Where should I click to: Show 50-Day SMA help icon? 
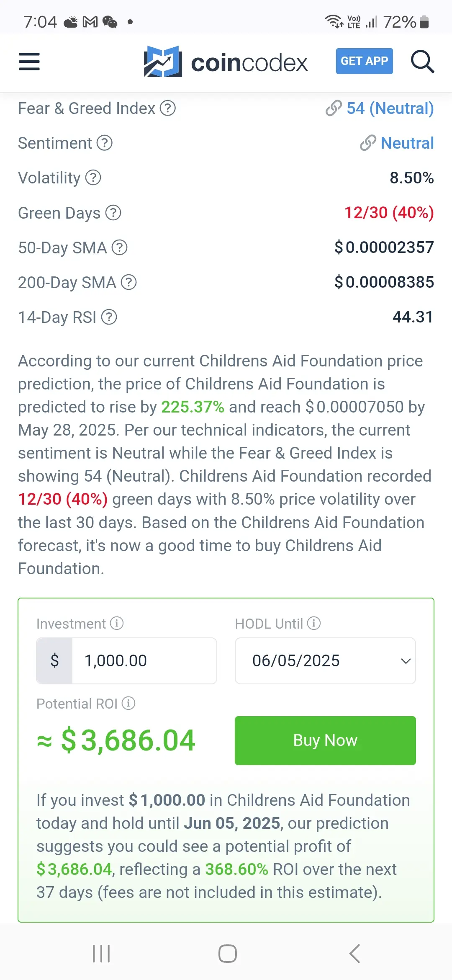point(120,248)
